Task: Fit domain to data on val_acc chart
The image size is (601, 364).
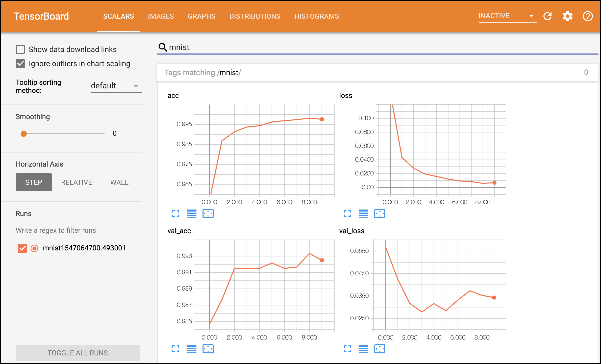Action: [208, 349]
